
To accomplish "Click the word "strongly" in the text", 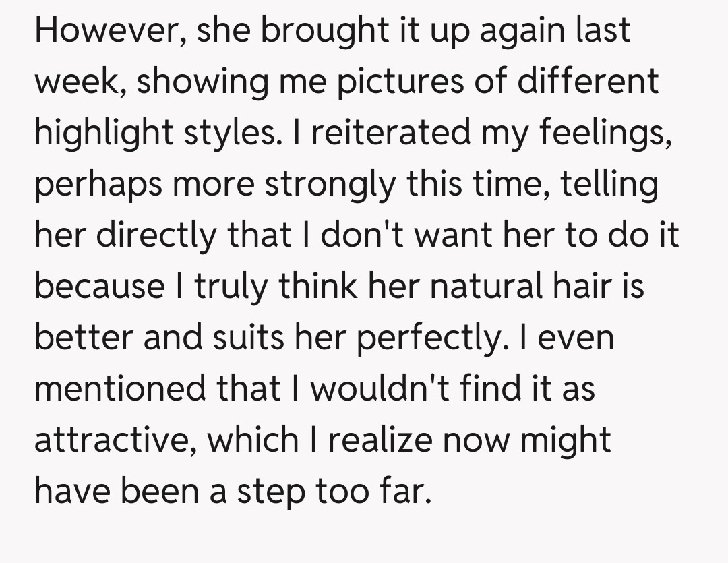I will click(x=328, y=185).
